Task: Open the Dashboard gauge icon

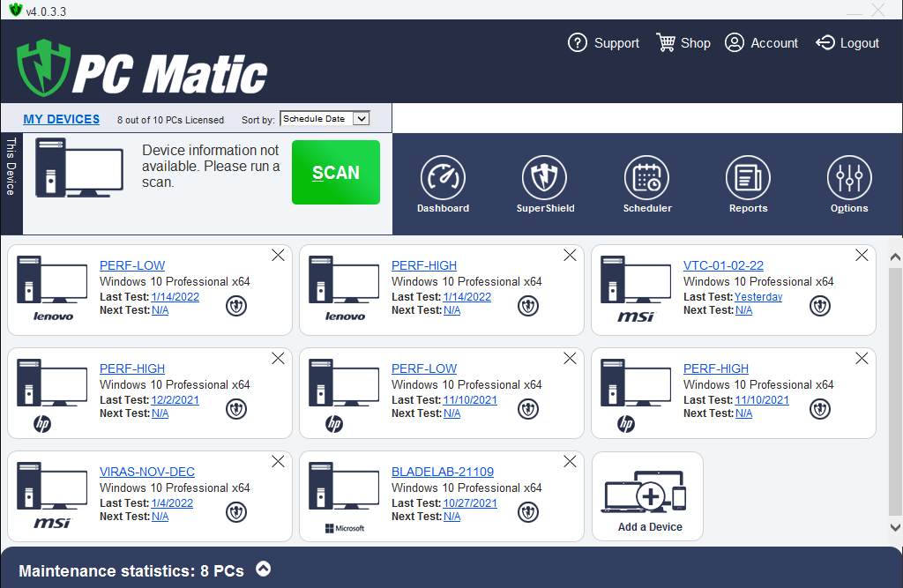Action: coord(443,178)
